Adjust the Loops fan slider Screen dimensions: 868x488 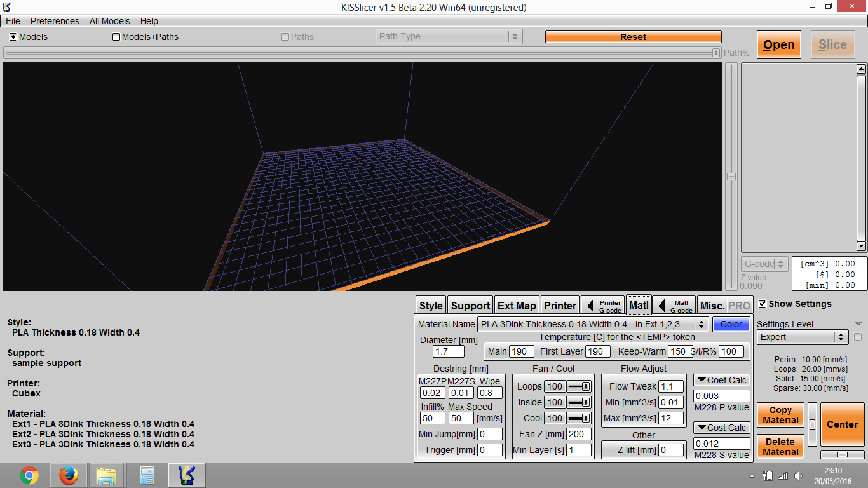[x=578, y=386]
